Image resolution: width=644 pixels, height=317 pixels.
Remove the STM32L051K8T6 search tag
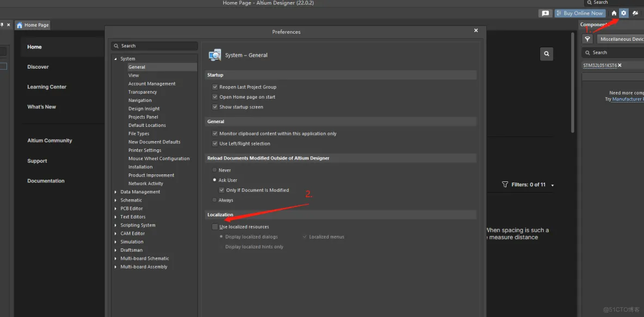[620, 65]
